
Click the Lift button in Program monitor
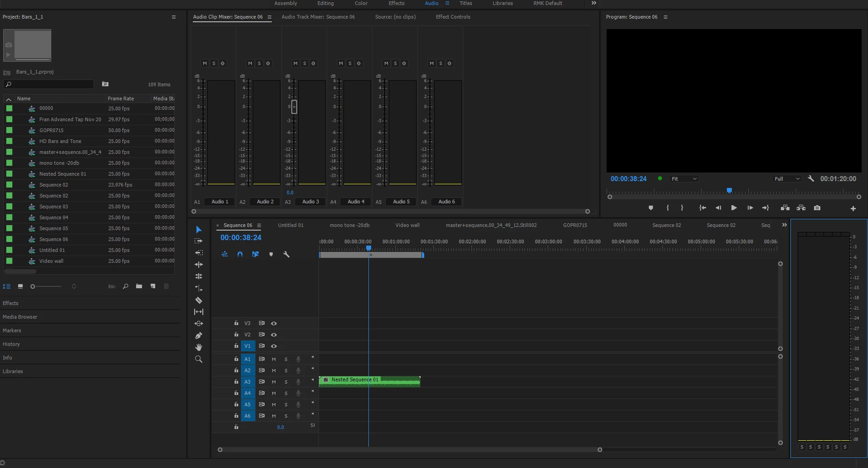785,208
